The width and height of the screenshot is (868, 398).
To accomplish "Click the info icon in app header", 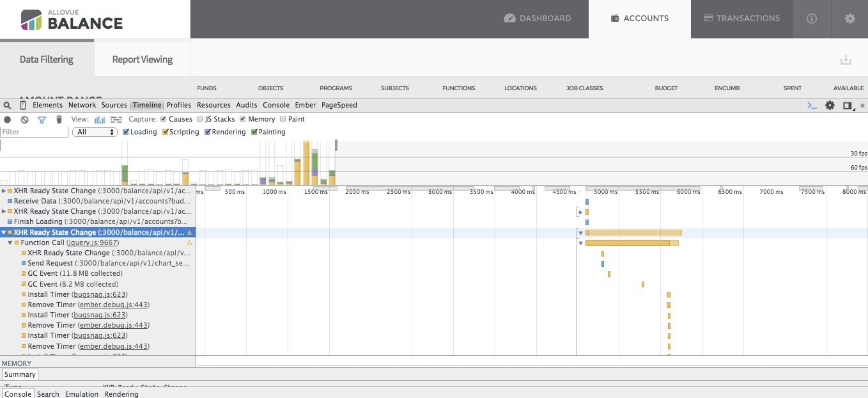I will [812, 19].
